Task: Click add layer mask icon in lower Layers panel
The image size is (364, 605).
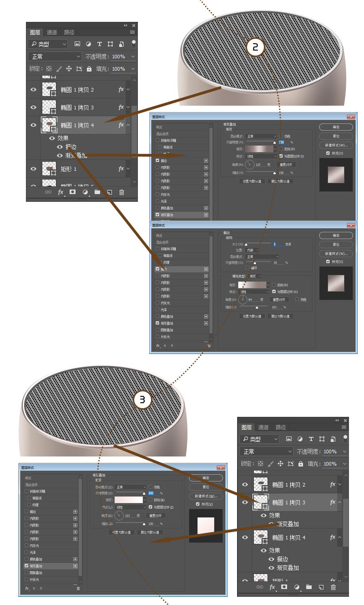Action: 284,587
